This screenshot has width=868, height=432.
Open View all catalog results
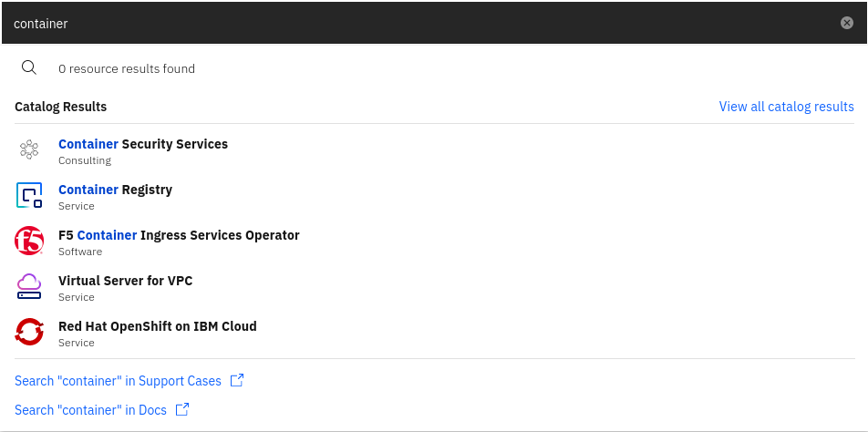click(786, 107)
